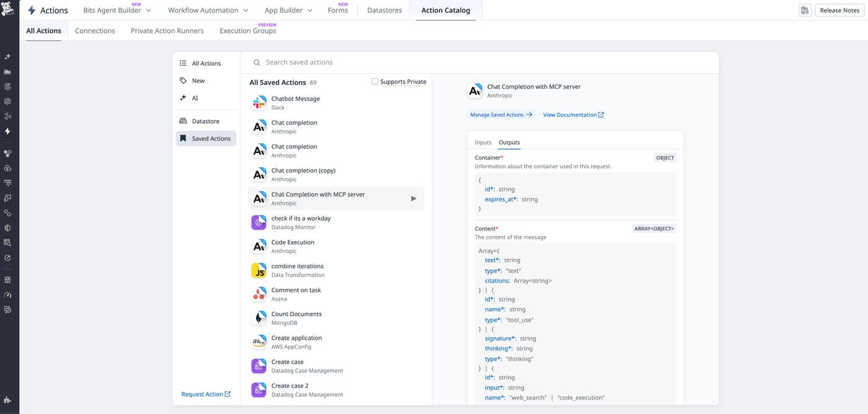Screen dimensions: 868x414
Task: Select the Chat completion (copy) action
Action: (336, 175)
